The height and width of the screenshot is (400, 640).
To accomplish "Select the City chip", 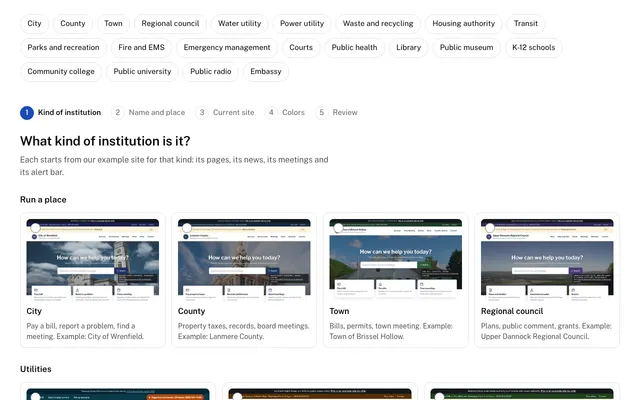I will [x=34, y=24].
